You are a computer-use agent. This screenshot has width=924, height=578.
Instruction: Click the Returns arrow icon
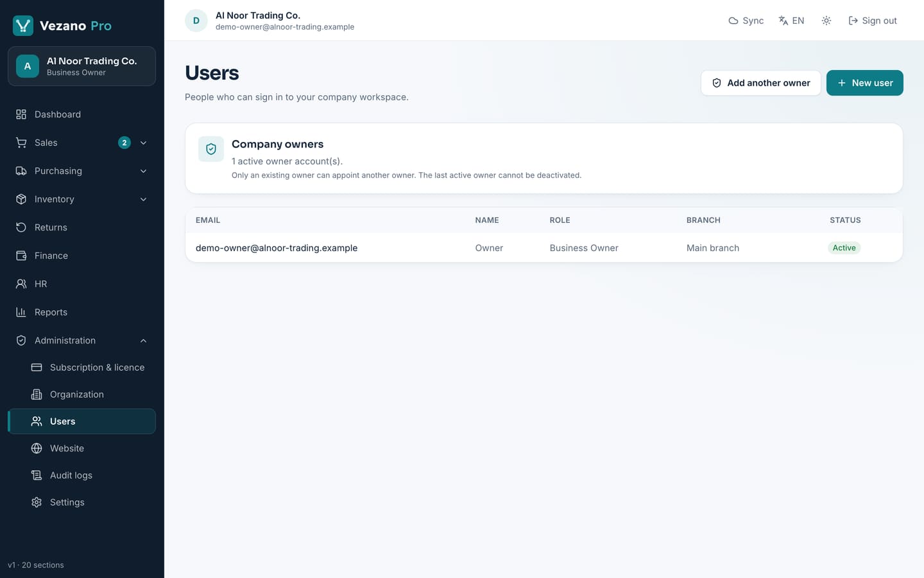pos(21,227)
